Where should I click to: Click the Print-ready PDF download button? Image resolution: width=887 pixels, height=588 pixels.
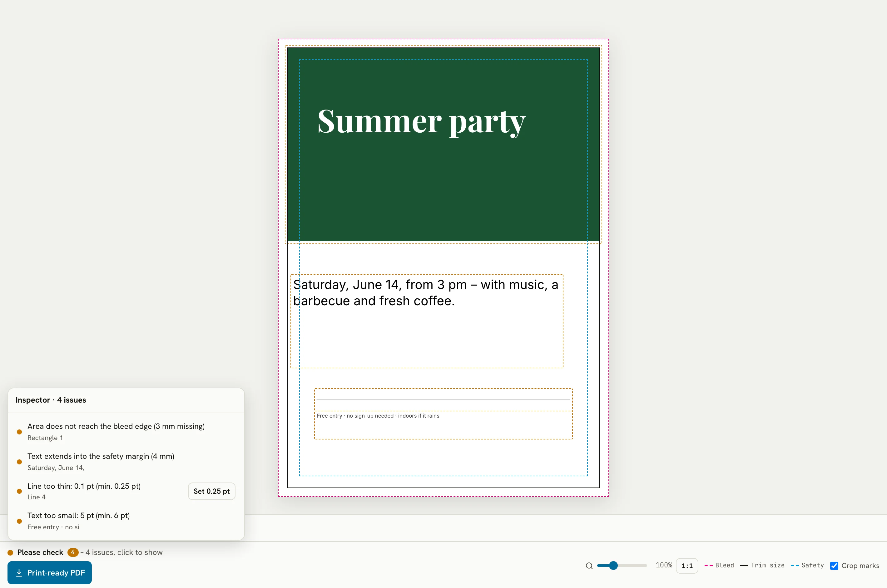click(x=50, y=573)
